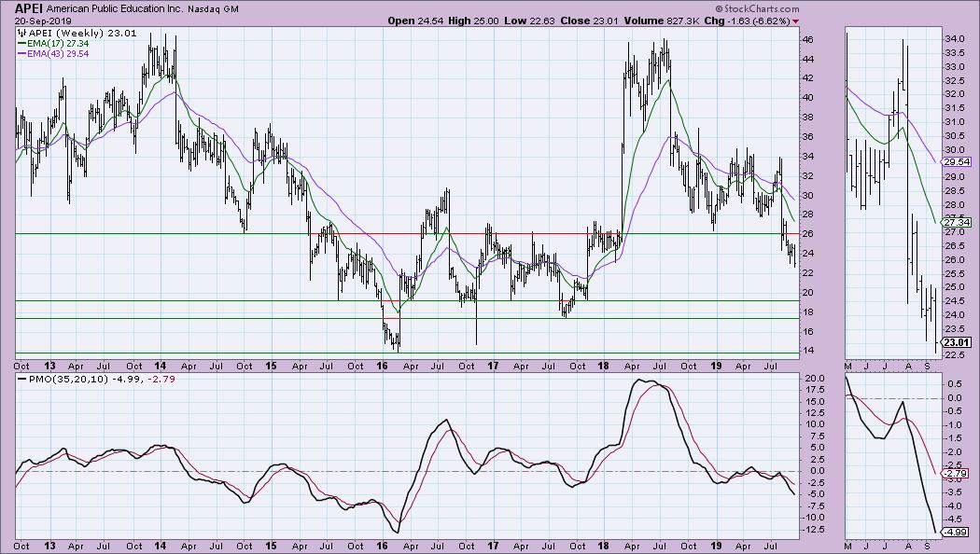Click the -4.5 label on zoom PMO axis
980x554 pixels.
pyautogui.click(x=953, y=519)
